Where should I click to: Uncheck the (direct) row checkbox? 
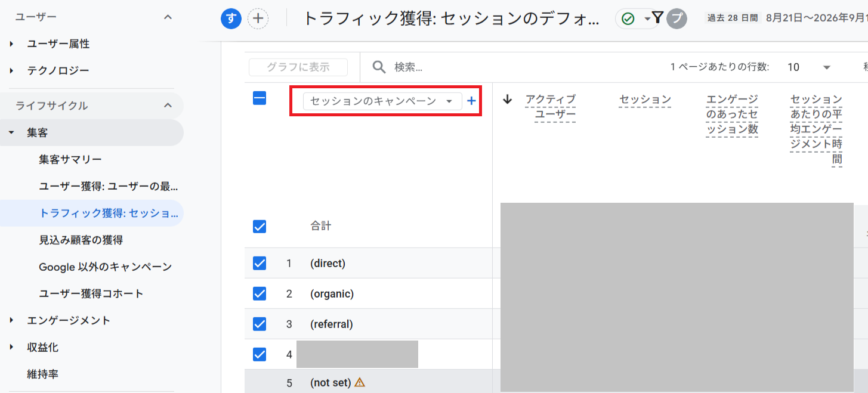coord(260,263)
